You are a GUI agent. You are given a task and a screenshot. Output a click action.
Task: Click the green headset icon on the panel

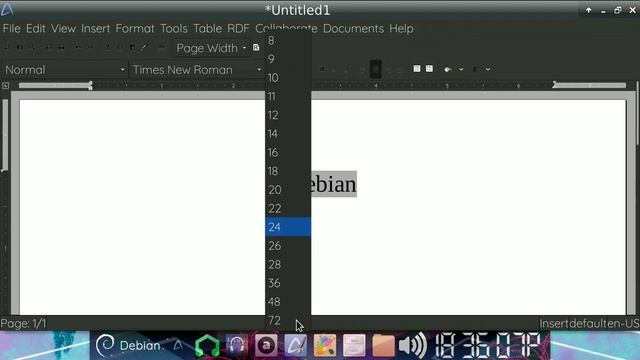click(x=207, y=345)
